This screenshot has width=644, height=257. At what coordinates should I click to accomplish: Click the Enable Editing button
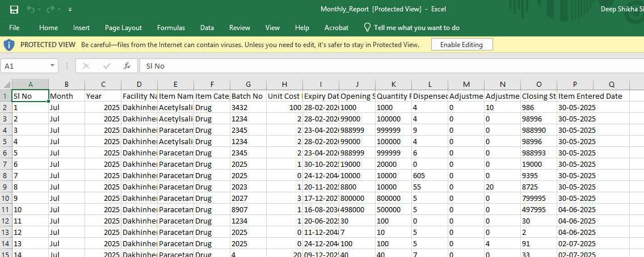point(461,45)
